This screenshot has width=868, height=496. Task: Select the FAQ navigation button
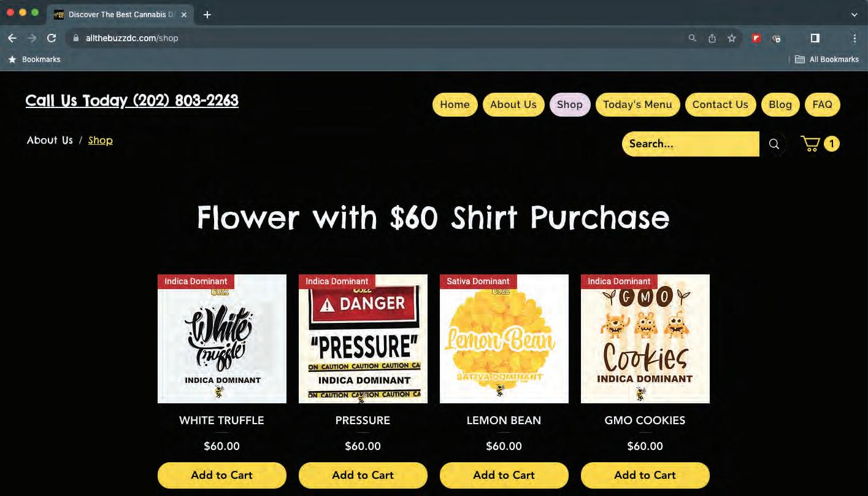822,104
